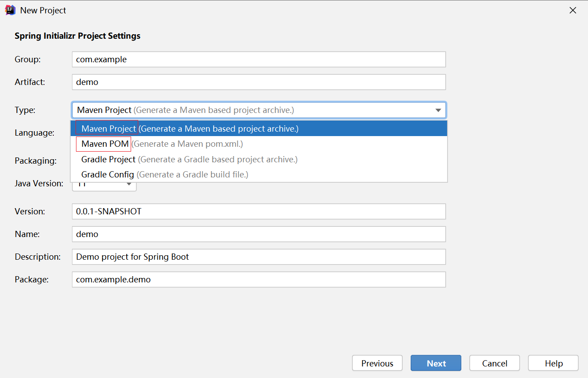Click inside the Artifact input field
The height and width of the screenshot is (378, 588).
pos(259,82)
